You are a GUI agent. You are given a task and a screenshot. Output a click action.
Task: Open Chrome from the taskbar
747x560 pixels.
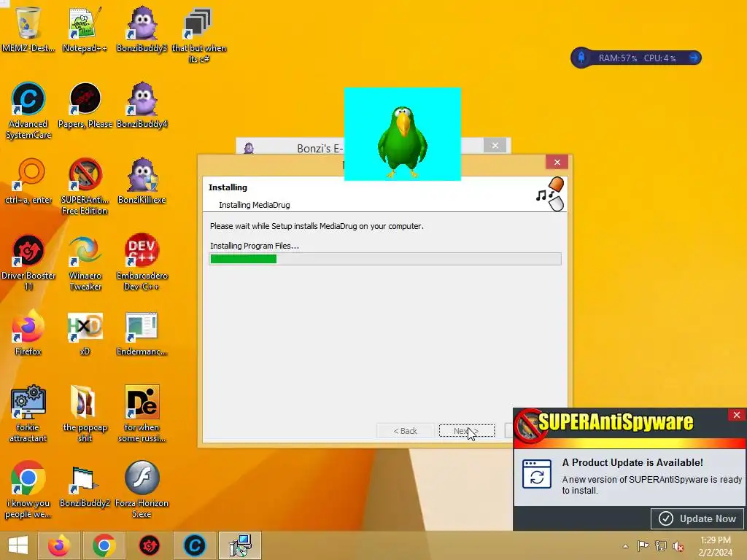(x=104, y=545)
